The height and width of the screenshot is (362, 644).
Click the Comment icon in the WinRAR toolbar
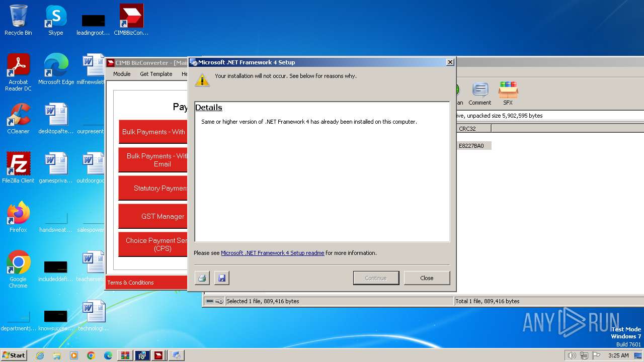click(x=479, y=94)
